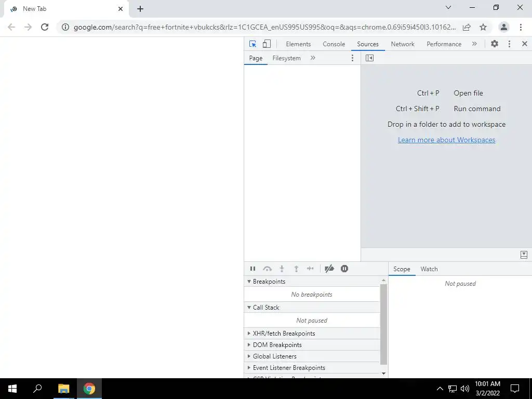Switch to the Console tab

(x=334, y=44)
